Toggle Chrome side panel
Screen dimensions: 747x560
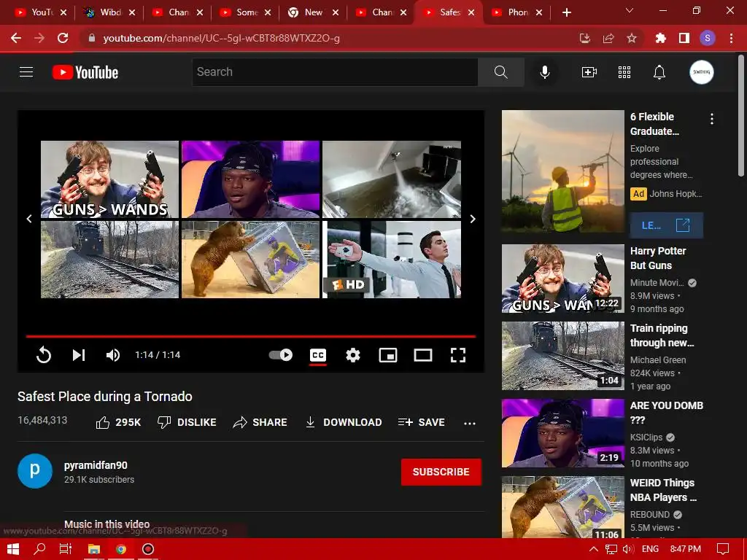tap(684, 38)
